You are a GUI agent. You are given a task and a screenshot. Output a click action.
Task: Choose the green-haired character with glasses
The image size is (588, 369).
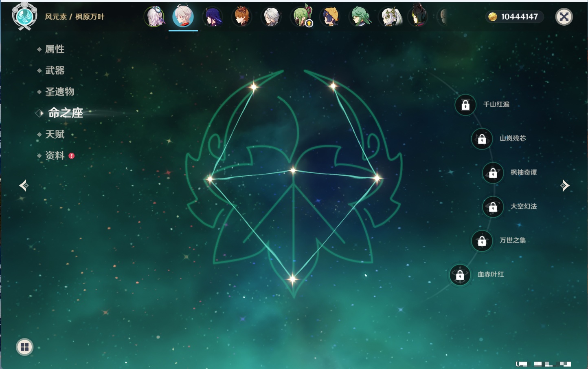[360, 17]
